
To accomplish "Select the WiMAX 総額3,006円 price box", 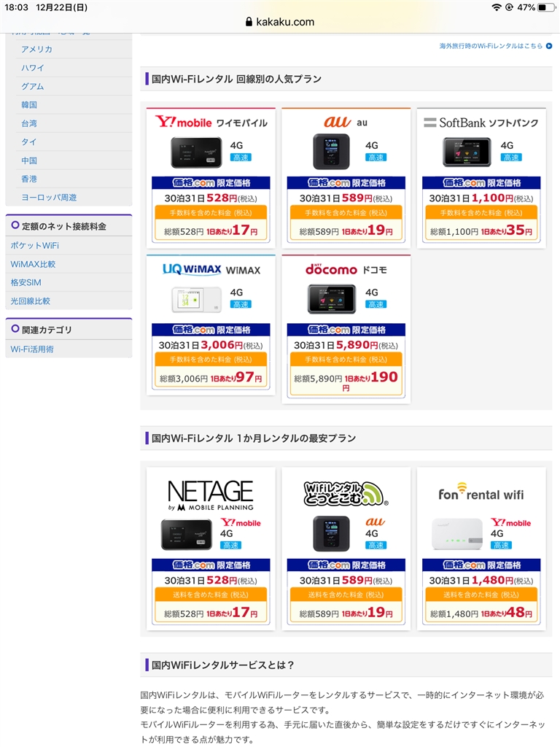I will click(211, 379).
